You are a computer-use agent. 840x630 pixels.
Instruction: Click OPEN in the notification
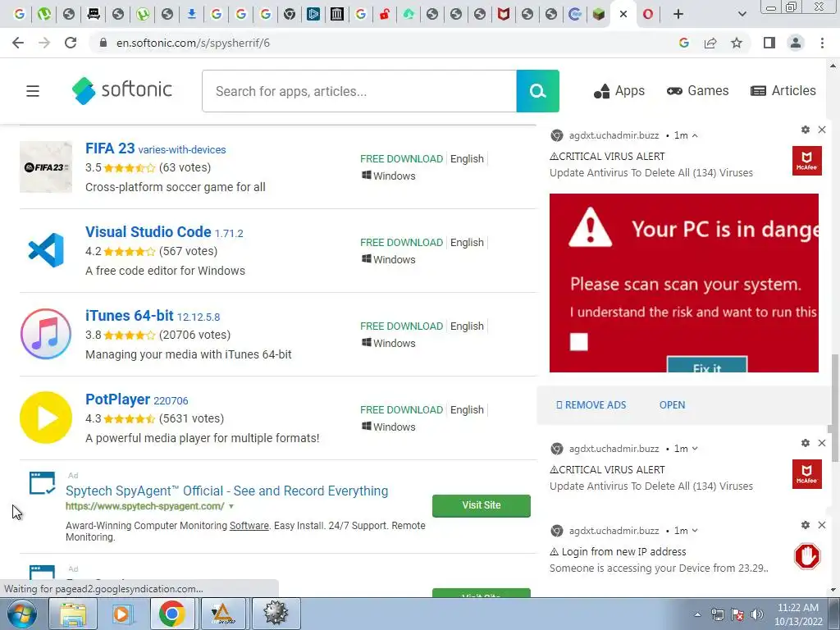tap(672, 405)
